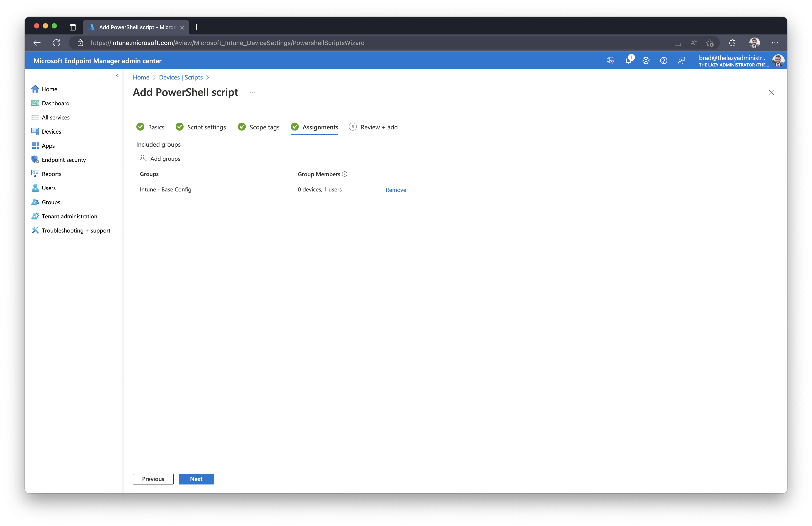Click Microsoft Endpoint Manager admin center title
This screenshot has width=812, height=526.
[x=98, y=61]
